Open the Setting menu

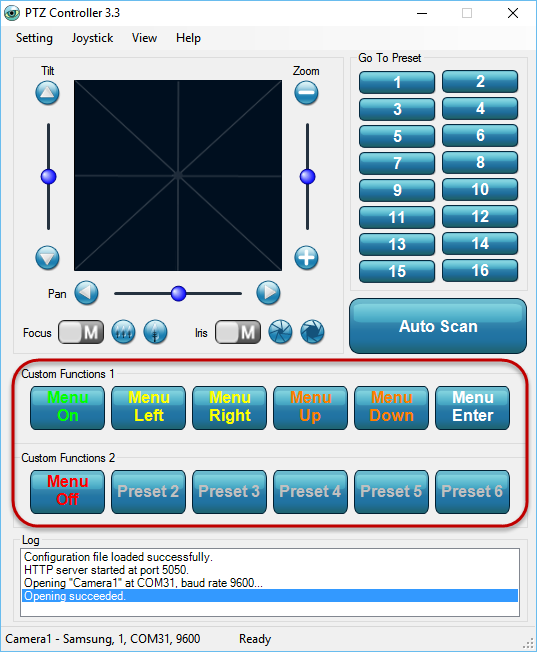click(34, 38)
